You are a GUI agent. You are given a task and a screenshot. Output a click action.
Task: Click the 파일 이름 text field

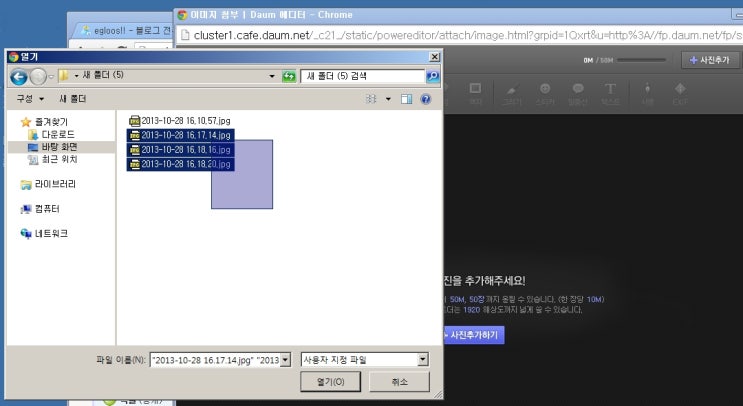216,360
